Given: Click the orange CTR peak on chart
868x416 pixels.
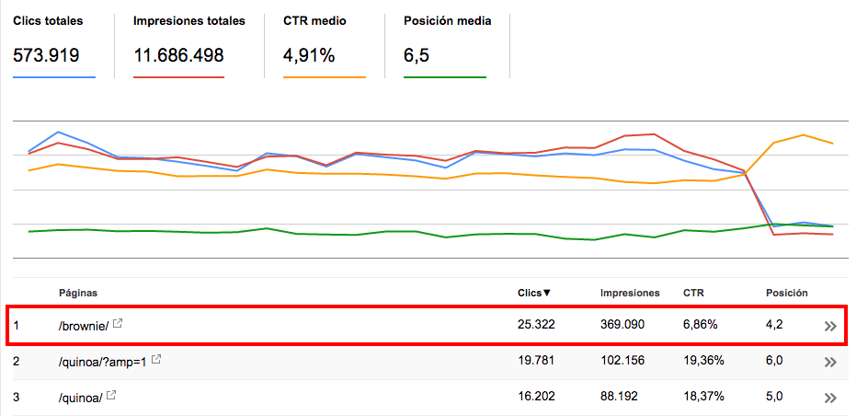Looking at the screenshot, I should 802,135.
